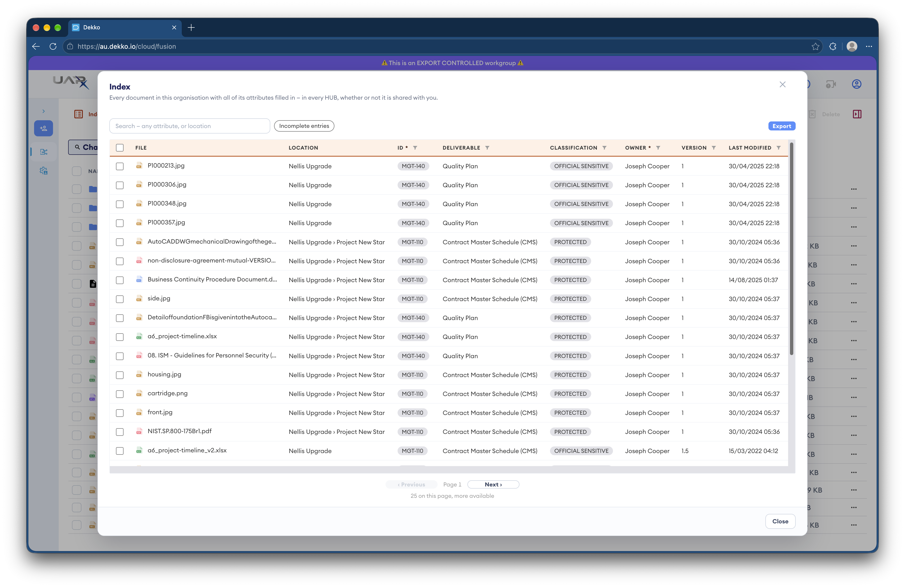
Task: Tick the cartridge.png row checkbox
Action: 120,394
